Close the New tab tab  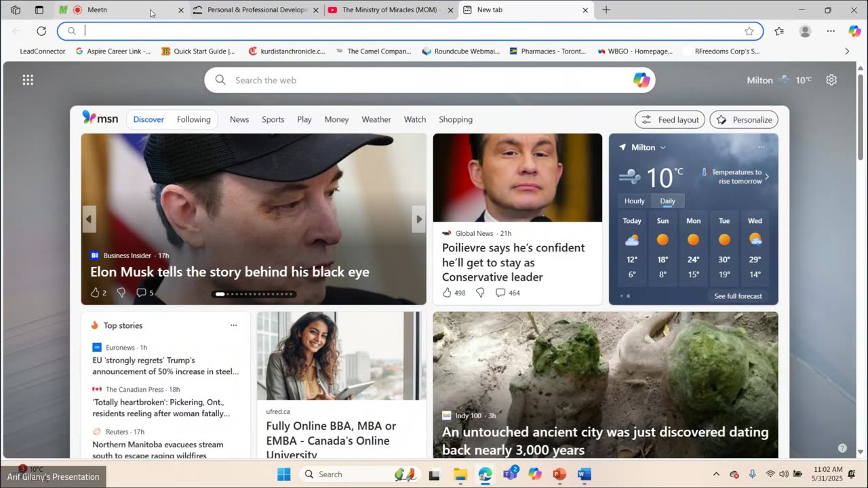[585, 10]
